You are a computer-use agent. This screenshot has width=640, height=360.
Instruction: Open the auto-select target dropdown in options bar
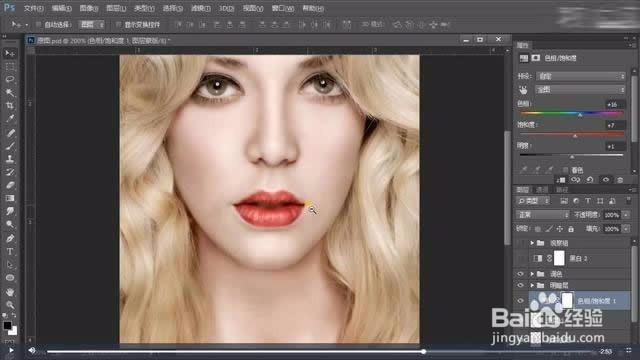92,25
